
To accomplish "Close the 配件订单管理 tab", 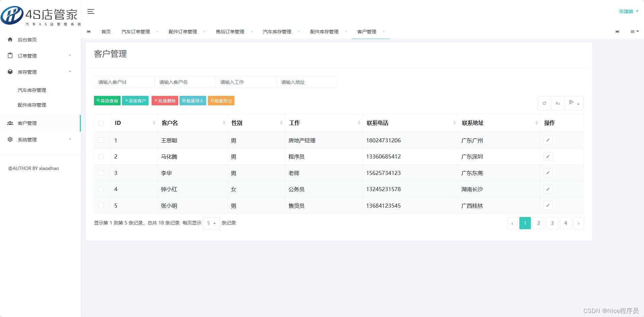I will (204, 32).
